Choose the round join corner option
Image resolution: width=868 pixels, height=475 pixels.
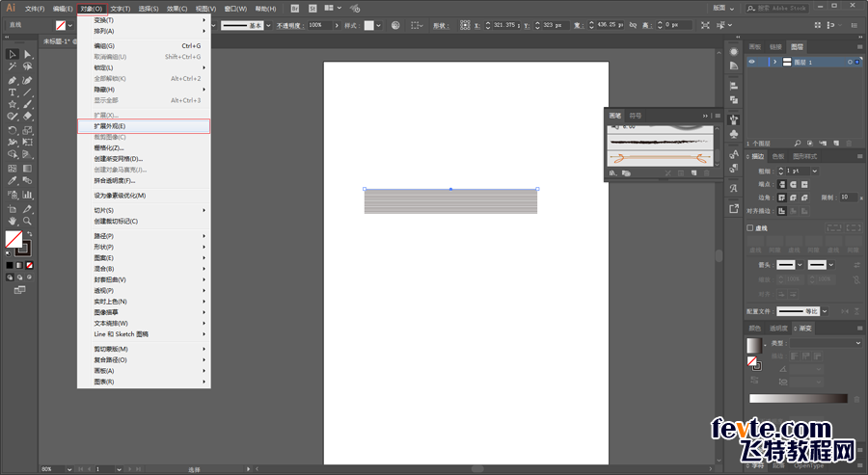(x=794, y=198)
